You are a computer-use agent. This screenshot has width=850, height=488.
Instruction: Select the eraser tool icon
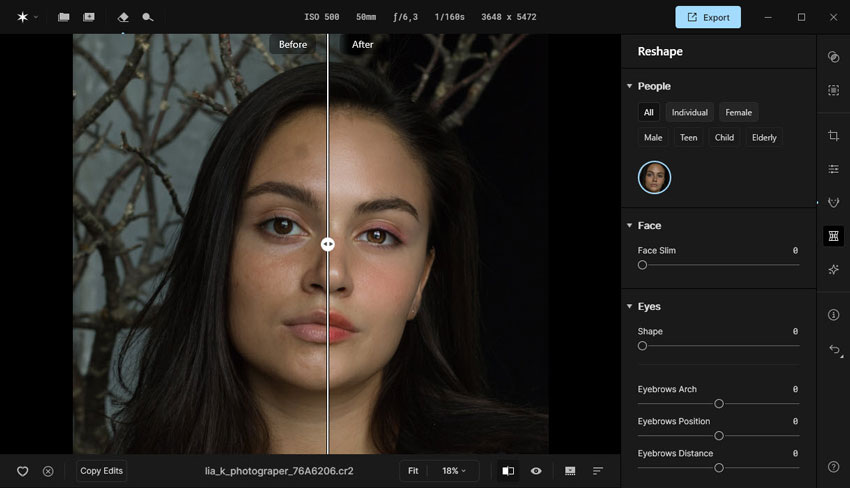[123, 17]
